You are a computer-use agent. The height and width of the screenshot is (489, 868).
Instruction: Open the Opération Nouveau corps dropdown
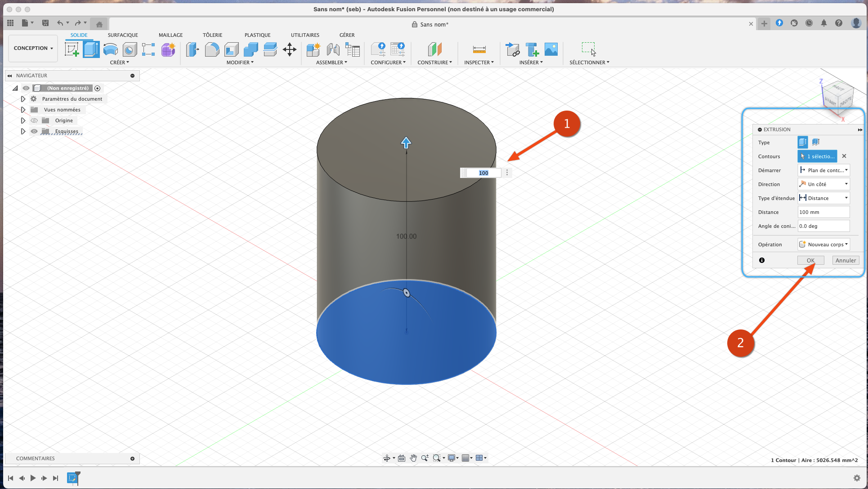(823, 244)
